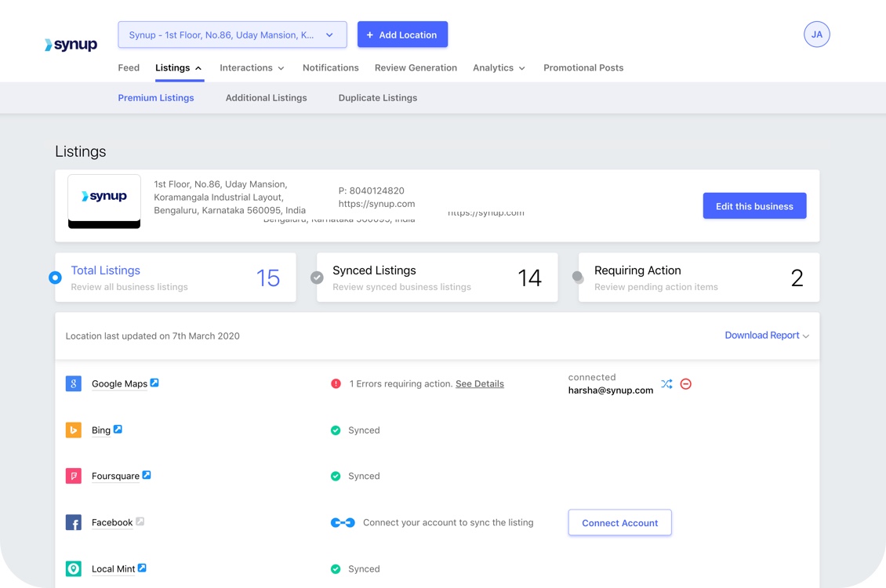Click the Synup business logo thumbnail

(x=104, y=201)
